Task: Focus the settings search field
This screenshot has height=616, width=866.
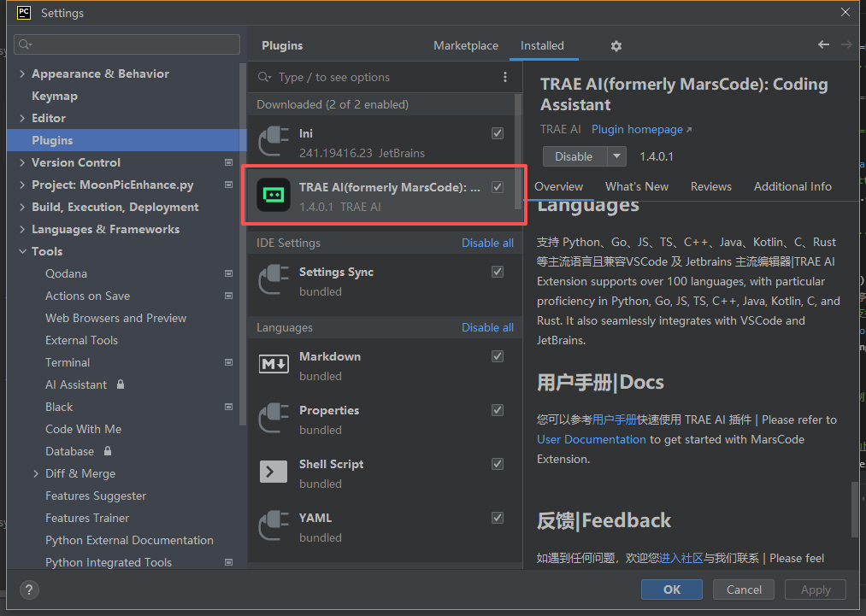Action: [x=127, y=44]
